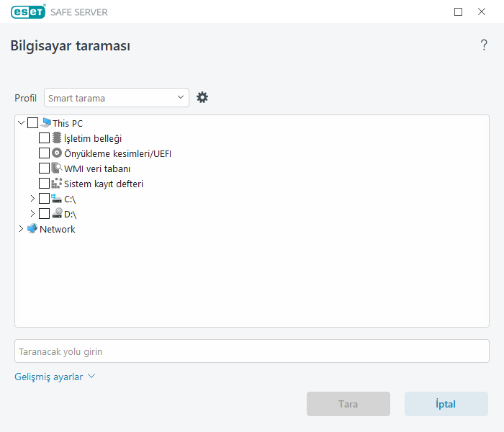Collapse the This PC tree node
This screenshot has height=432, width=504.
tap(21, 123)
